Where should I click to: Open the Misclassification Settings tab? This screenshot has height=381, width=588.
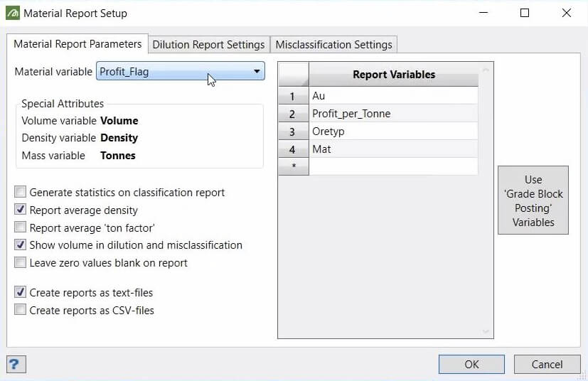tap(333, 45)
